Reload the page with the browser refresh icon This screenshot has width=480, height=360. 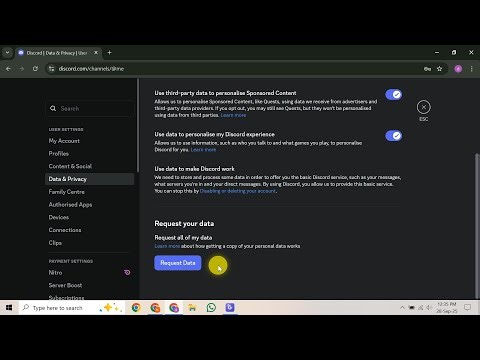pyautogui.click(x=35, y=69)
